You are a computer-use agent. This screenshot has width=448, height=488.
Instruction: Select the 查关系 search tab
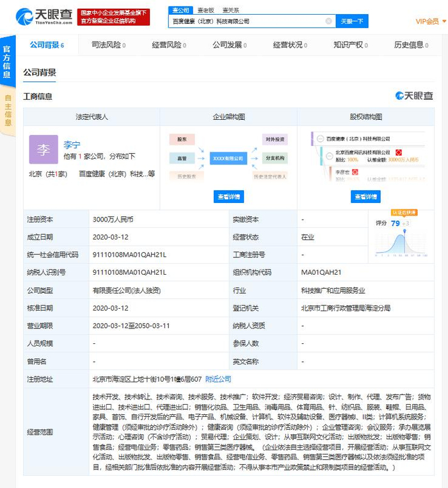[231, 10]
